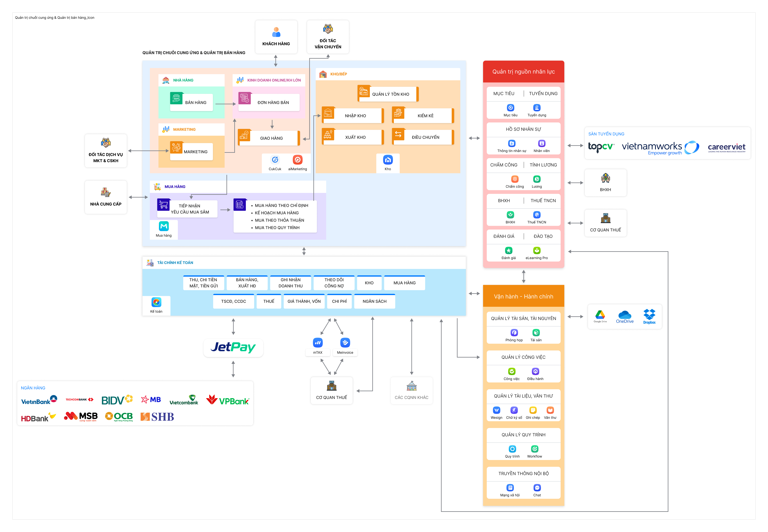Select the Kho warehouse app icon
This screenshot has width=768, height=532.
[388, 160]
